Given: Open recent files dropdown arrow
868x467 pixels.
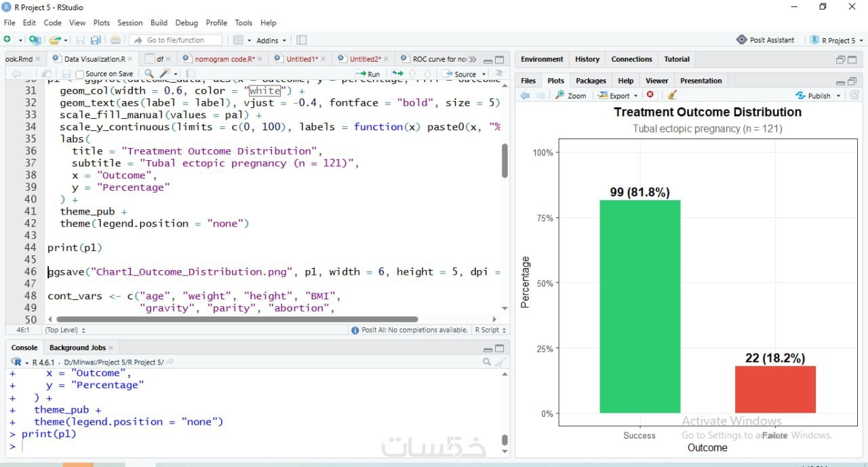Looking at the screenshot, I should (66, 41).
